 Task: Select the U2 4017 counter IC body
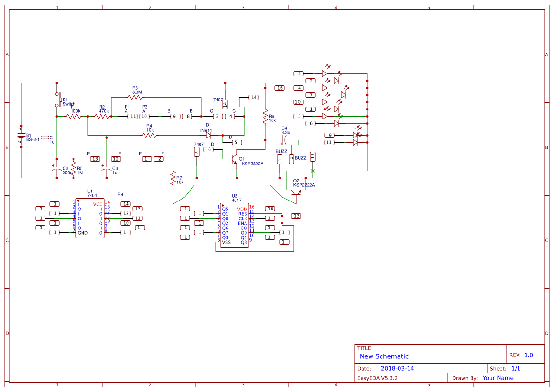point(235,226)
